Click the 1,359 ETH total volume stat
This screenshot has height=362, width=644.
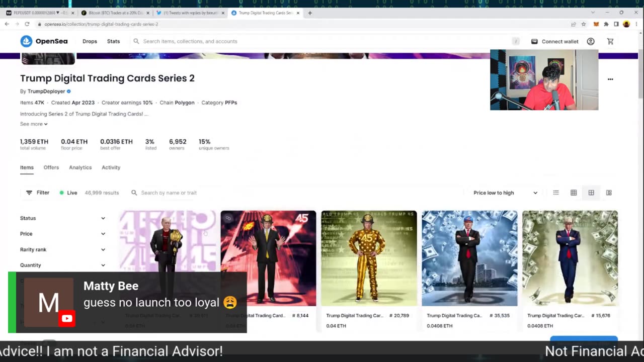[x=34, y=144]
